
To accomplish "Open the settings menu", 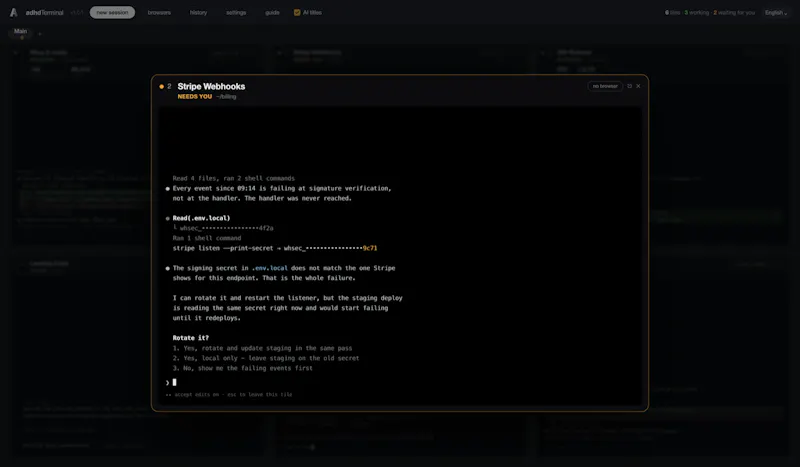I will 236,12.
